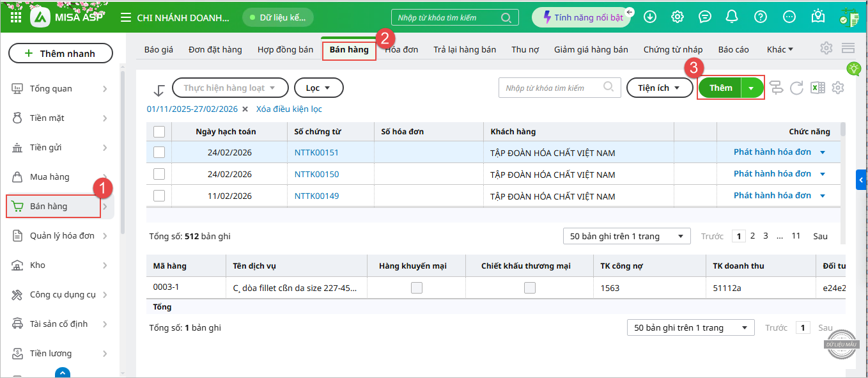Screen dimensions: 868x378
Task: Open the records-per-page dropdown for 512 records
Action: pyautogui.click(x=626, y=236)
